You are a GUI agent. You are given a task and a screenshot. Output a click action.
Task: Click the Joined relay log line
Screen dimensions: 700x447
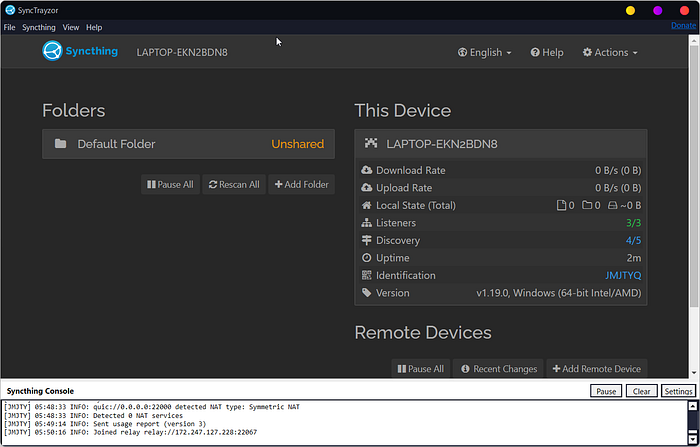click(130, 432)
